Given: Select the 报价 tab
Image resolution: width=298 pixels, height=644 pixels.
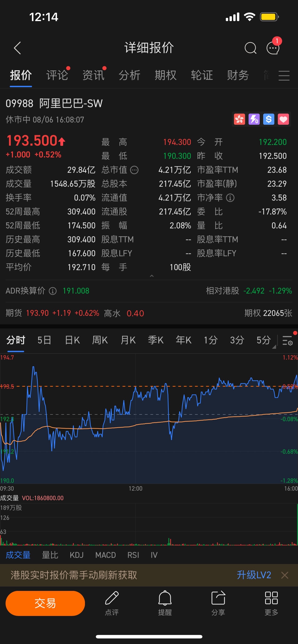Looking at the screenshot, I should click(21, 75).
